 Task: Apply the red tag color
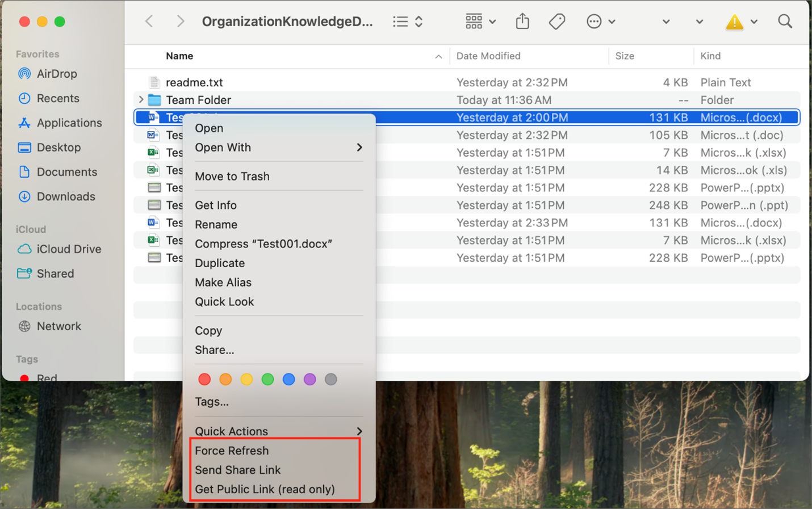point(204,379)
